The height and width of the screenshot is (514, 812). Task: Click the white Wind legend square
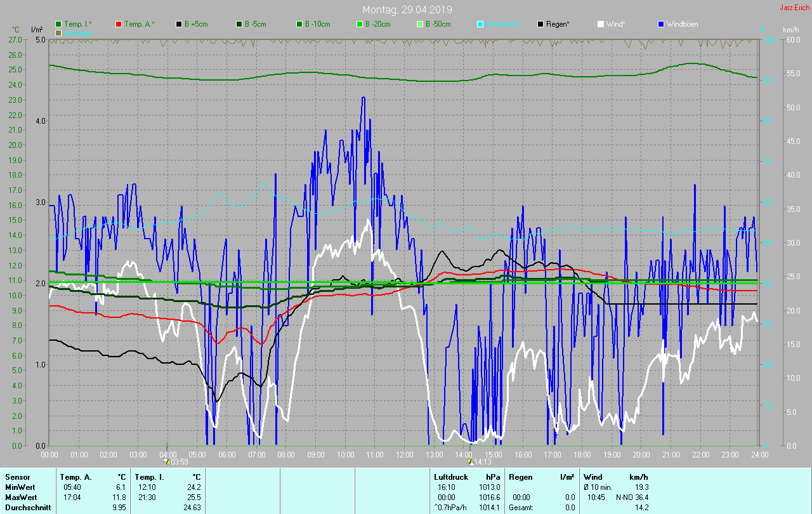[601, 24]
